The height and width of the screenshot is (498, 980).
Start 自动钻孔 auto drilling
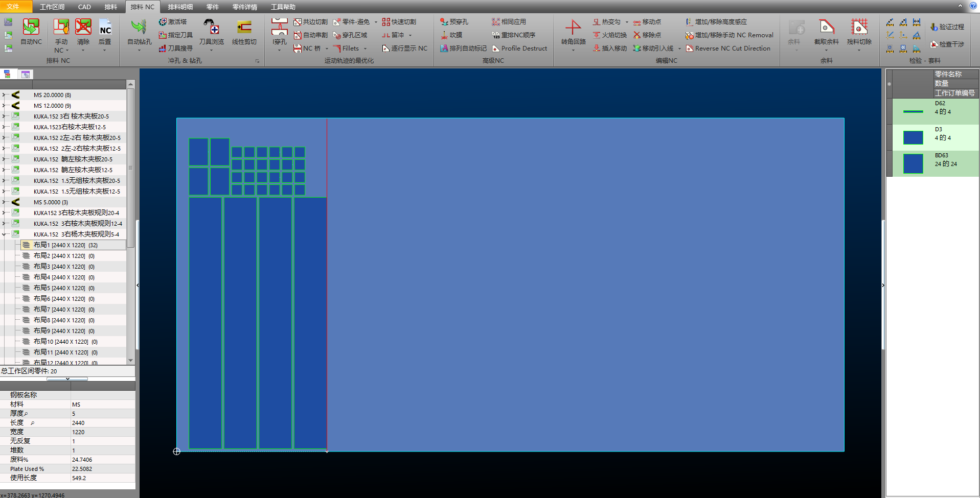coord(139,32)
